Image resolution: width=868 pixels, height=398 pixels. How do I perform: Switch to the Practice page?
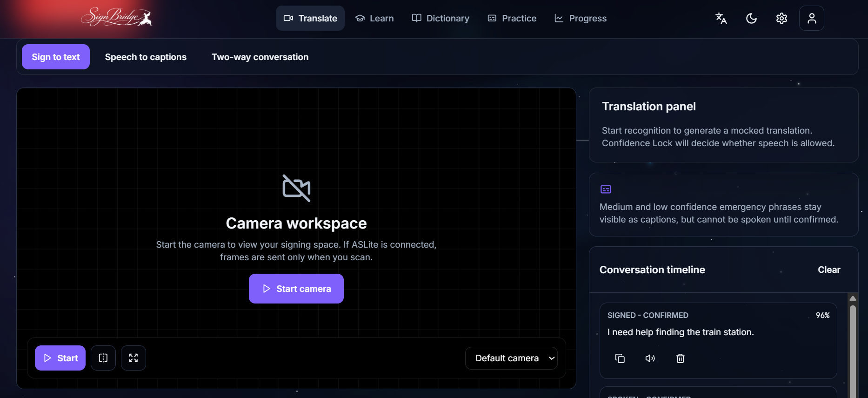512,18
